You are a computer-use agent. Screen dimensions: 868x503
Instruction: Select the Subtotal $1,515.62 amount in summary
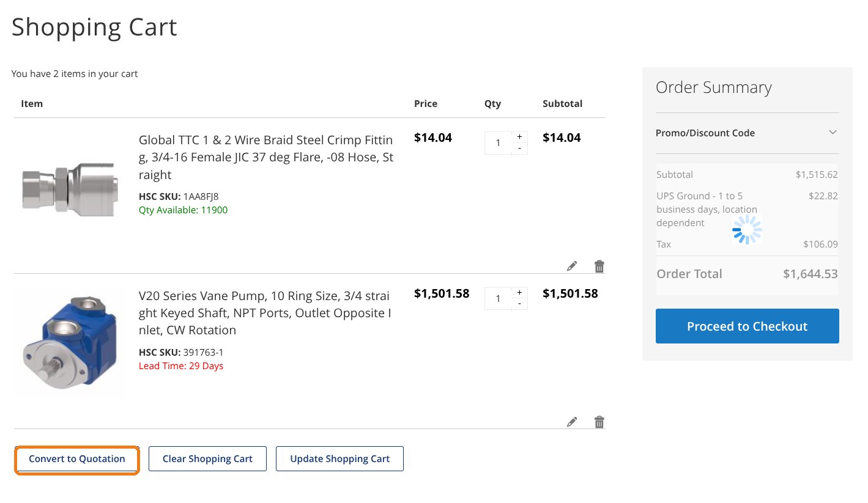coord(817,175)
